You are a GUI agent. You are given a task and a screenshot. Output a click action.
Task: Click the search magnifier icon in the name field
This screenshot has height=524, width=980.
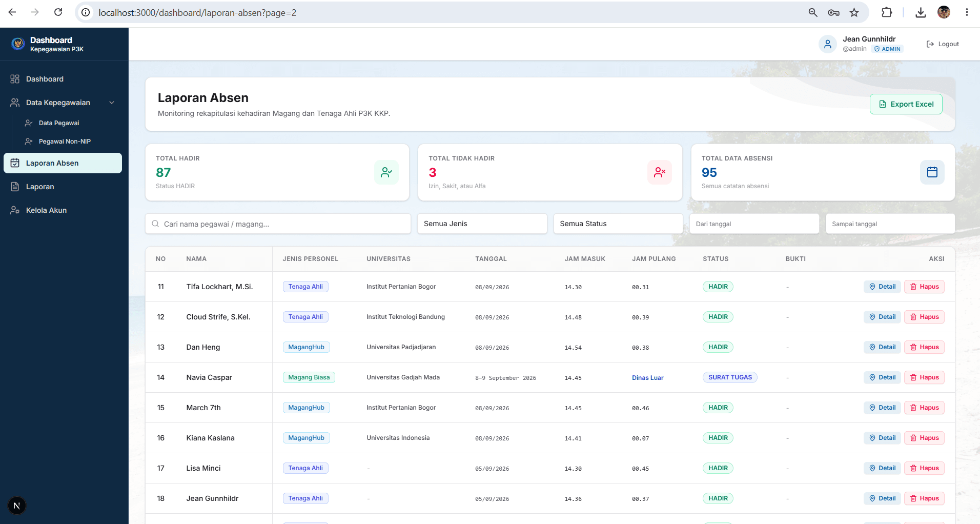(155, 224)
